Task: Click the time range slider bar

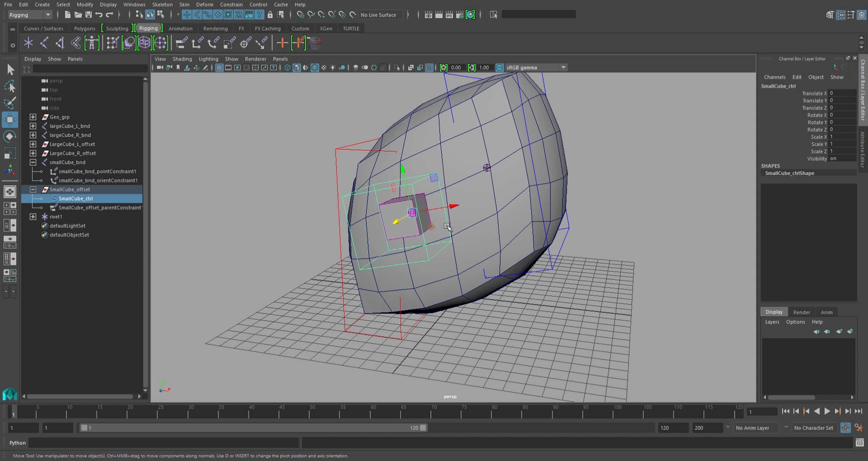Action: [x=253, y=428]
